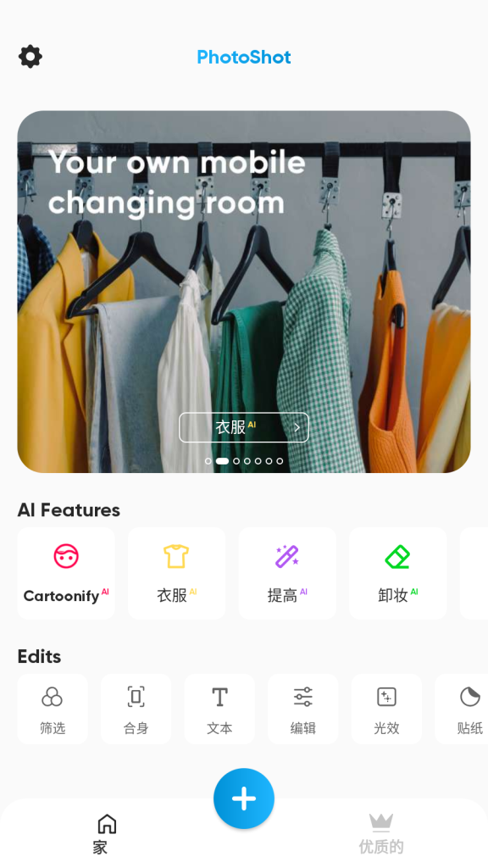Open the magic wand 提高 enhance feature
488x868 pixels.
(x=287, y=573)
